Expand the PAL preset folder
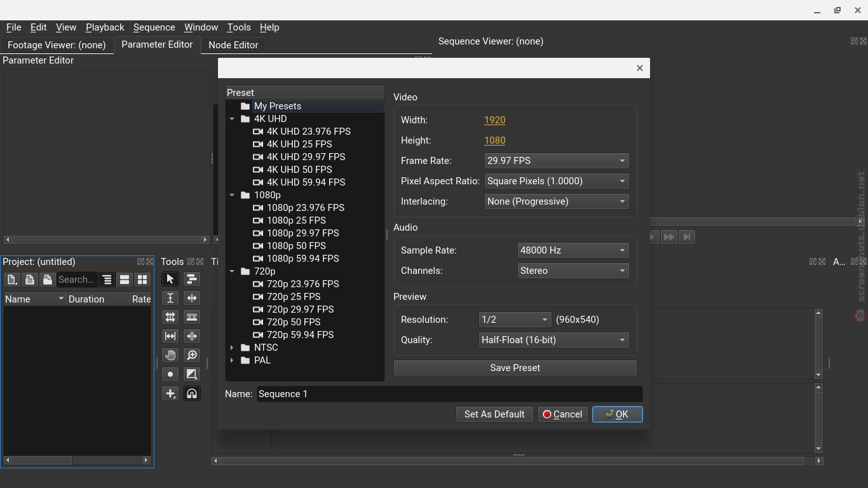 232,360
